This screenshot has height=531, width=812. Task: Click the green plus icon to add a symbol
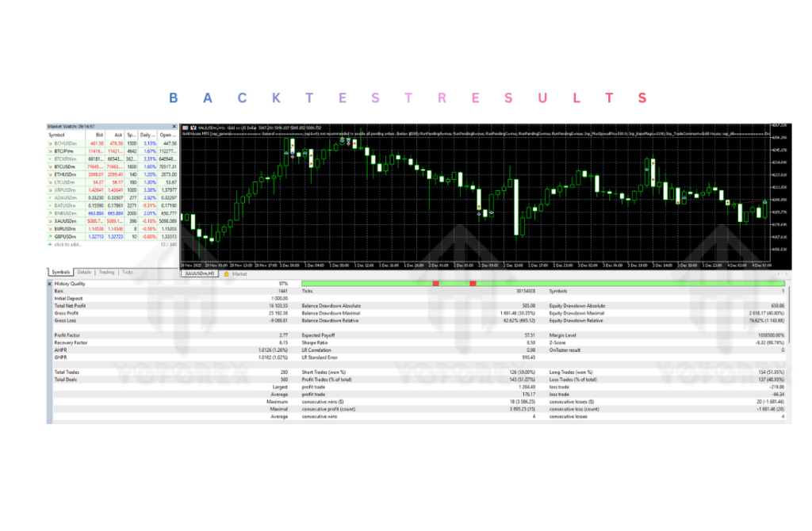(50, 243)
